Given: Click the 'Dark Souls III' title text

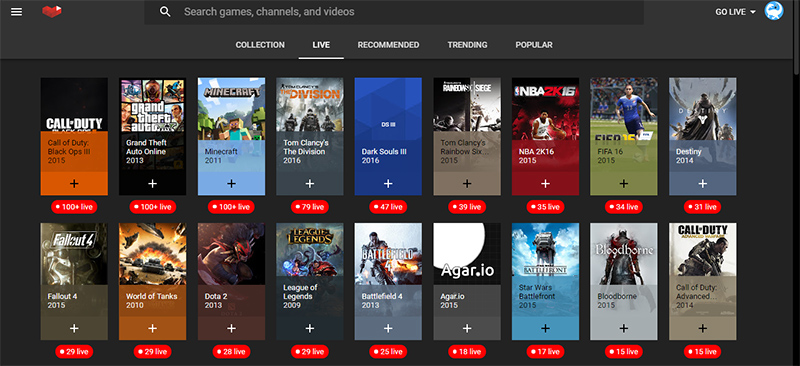Looking at the screenshot, I should pyautogui.click(x=384, y=152).
